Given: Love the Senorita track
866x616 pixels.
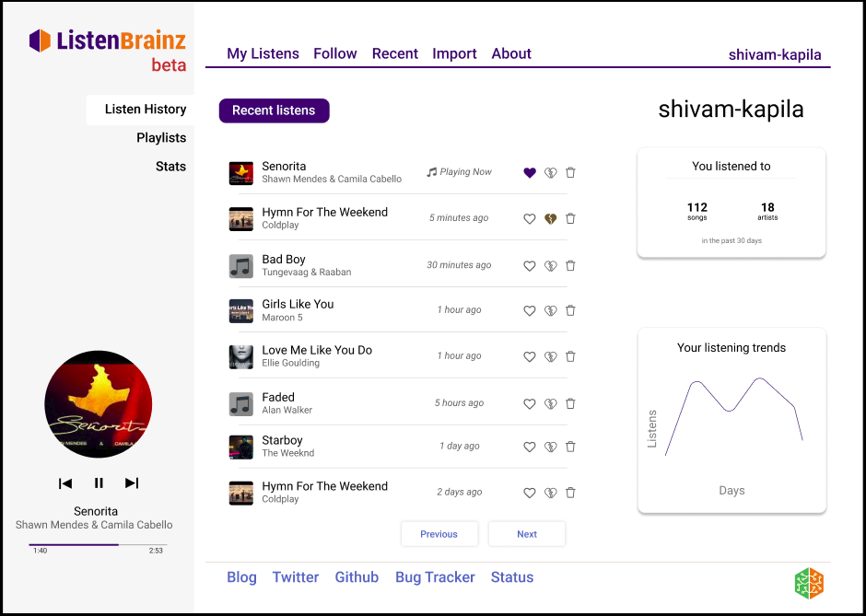Looking at the screenshot, I should (x=530, y=173).
